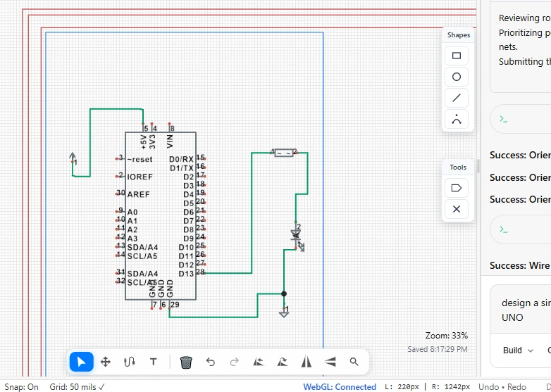Viewport: 551px width, 392px height.
Task: Flip selection horizontally
Action: (306, 362)
